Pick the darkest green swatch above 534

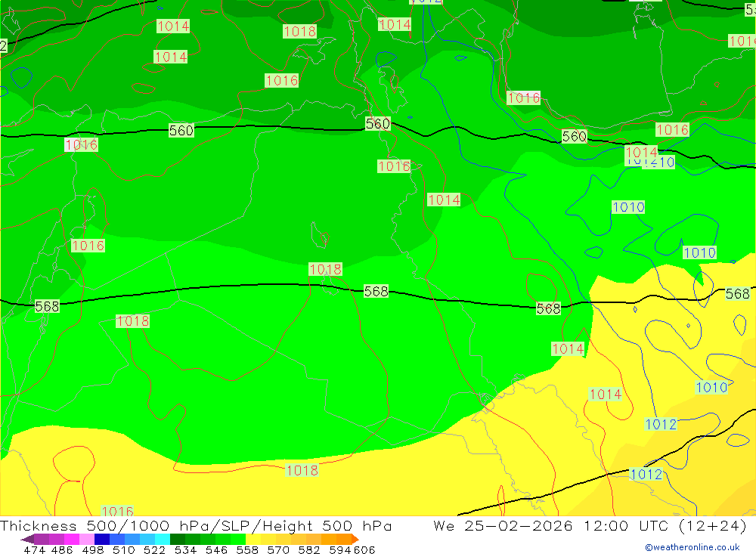(x=178, y=539)
